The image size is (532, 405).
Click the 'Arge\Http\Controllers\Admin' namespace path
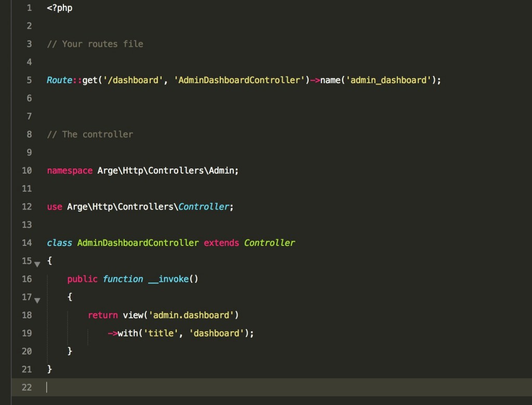tap(166, 171)
